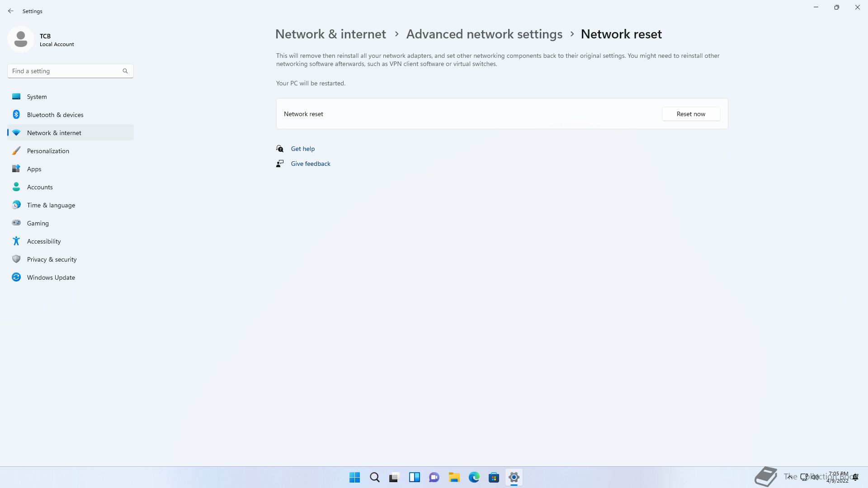Open File Explorer from the taskbar
The image size is (868, 488).
(x=454, y=477)
